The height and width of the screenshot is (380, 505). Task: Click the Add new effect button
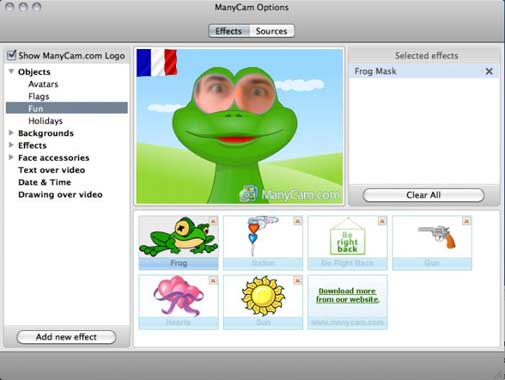coord(66,337)
